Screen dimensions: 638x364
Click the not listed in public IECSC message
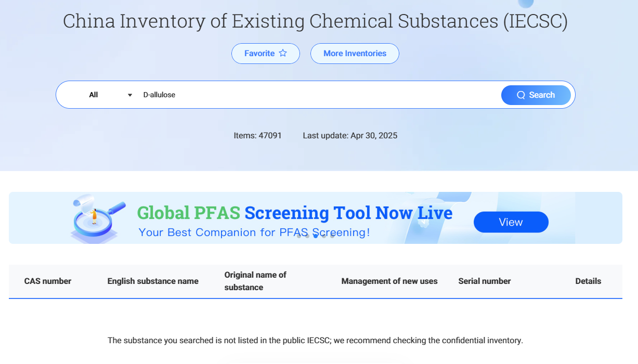(x=315, y=341)
